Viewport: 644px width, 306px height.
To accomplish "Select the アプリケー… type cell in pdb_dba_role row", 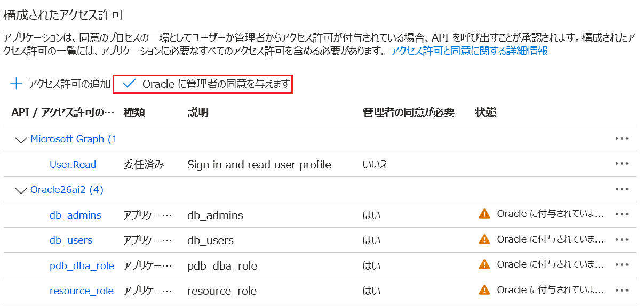I will click(148, 265).
